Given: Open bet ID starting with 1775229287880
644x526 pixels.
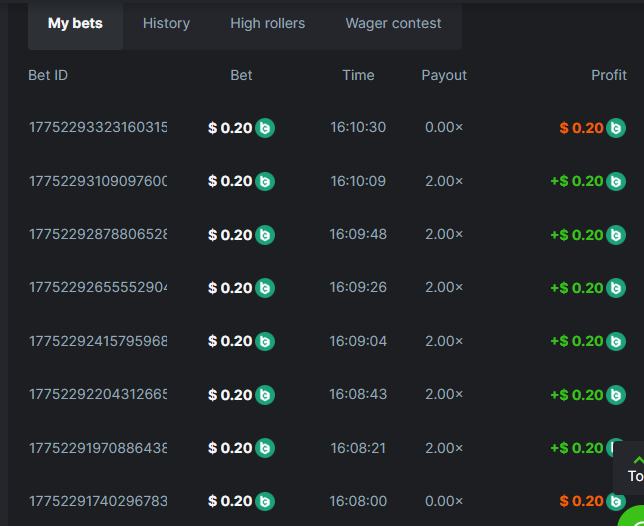Looking at the screenshot, I should 98,235.
